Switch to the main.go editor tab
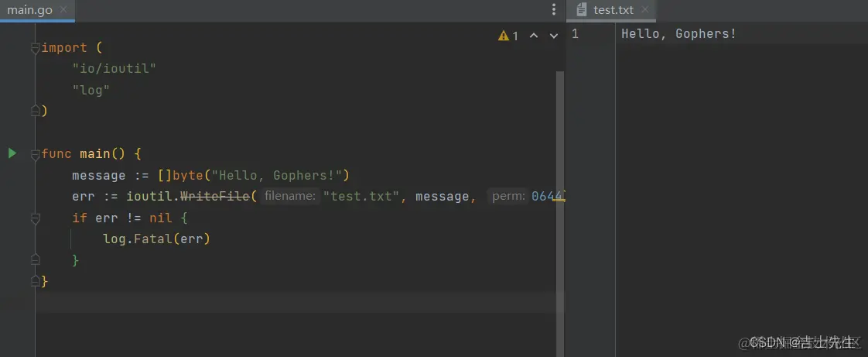Screen dimensions: 868x357 (x=37, y=10)
